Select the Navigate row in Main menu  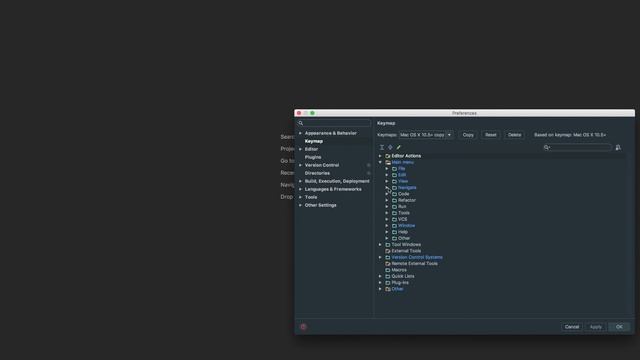click(x=407, y=188)
